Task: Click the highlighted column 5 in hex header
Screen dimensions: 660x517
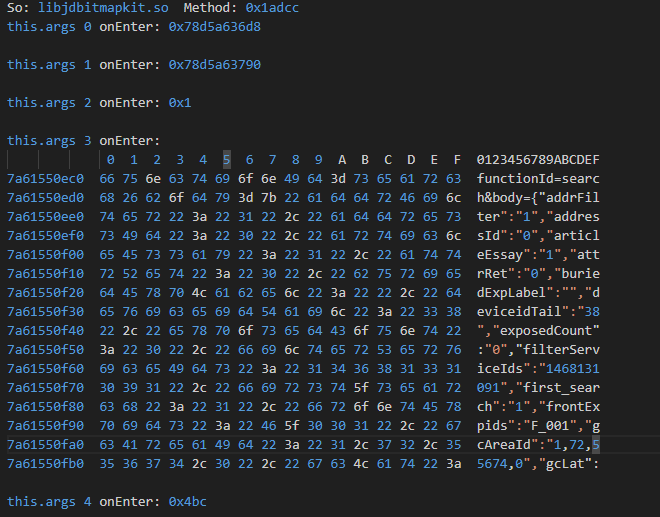Action: [x=227, y=159]
